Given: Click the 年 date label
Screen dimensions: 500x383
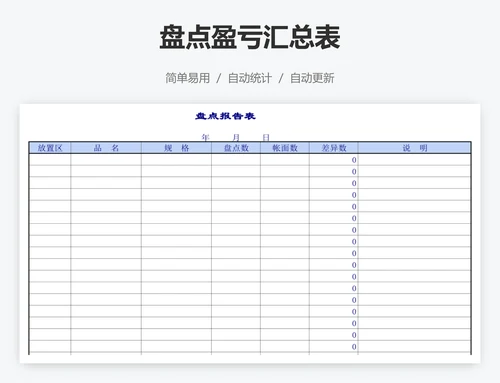Looking at the screenshot, I should click(x=205, y=137).
